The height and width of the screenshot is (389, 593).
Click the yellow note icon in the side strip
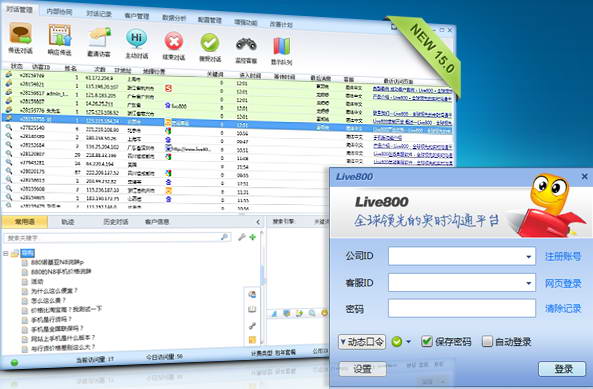coord(252,339)
